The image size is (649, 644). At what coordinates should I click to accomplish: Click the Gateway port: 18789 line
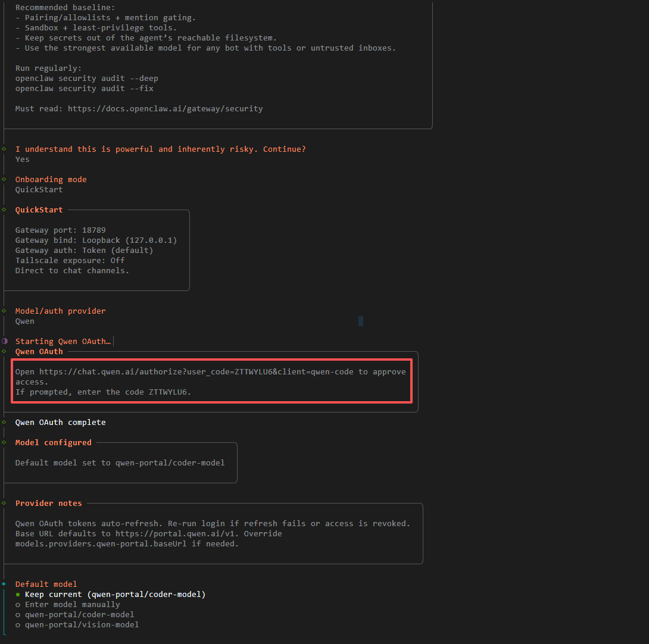click(60, 230)
